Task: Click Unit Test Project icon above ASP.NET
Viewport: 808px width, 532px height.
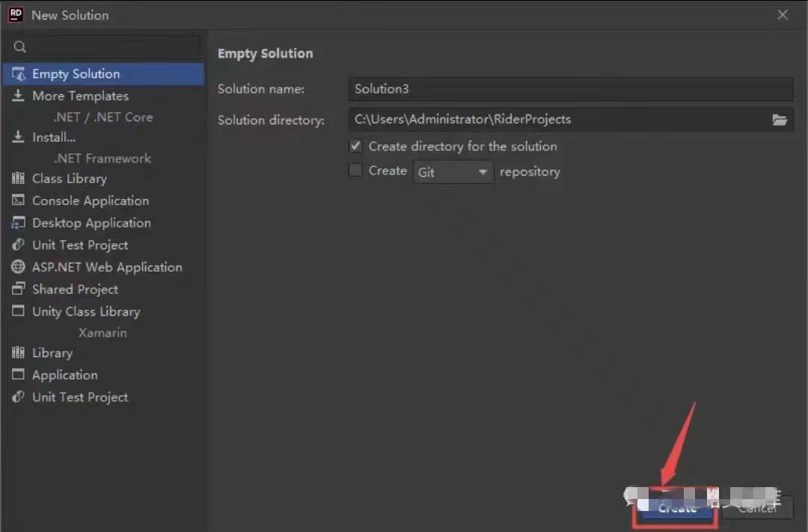Action: click(x=18, y=245)
